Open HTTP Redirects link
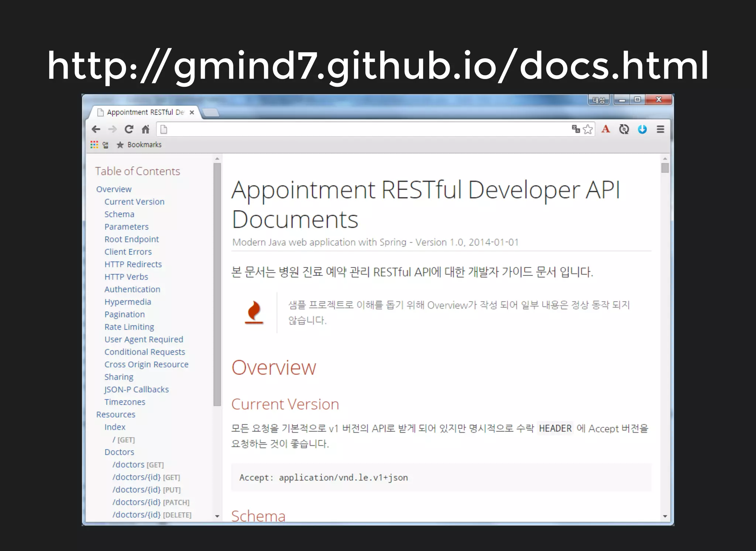The width and height of the screenshot is (756, 551). coord(133,264)
